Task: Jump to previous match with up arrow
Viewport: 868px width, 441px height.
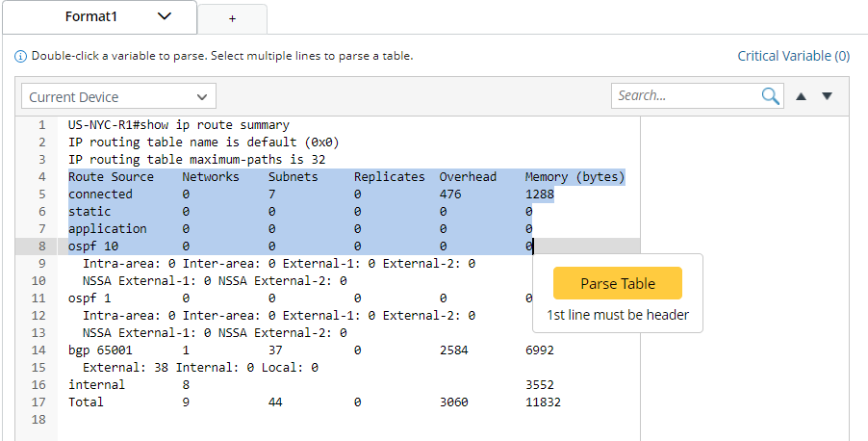Action: point(801,96)
